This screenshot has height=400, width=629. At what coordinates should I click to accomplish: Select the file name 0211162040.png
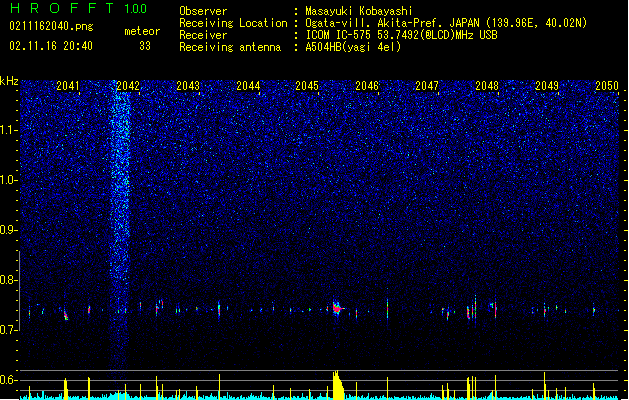(x=51, y=26)
